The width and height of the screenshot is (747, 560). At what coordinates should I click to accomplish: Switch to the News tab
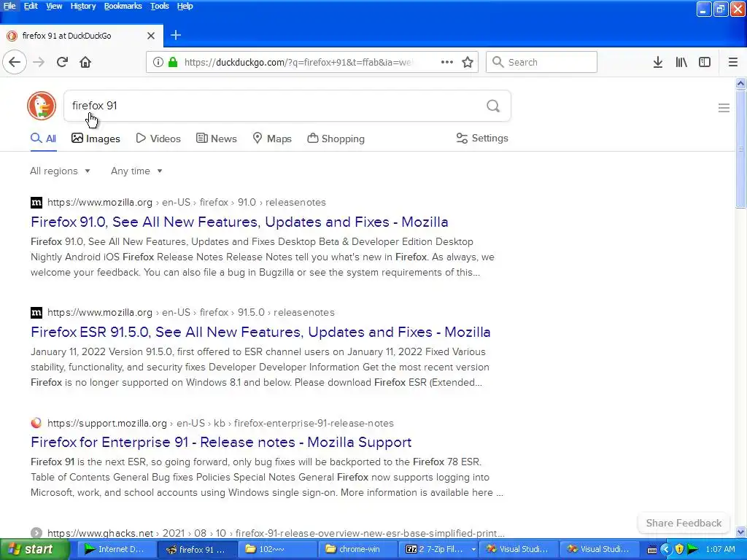[216, 139]
